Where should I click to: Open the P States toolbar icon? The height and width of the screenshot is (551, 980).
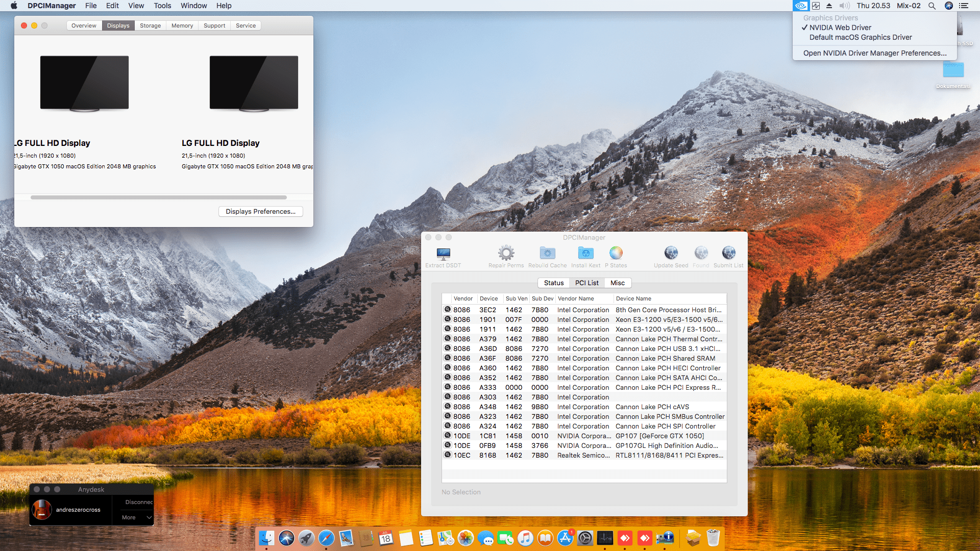pyautogui.click(x=616, y=254)
